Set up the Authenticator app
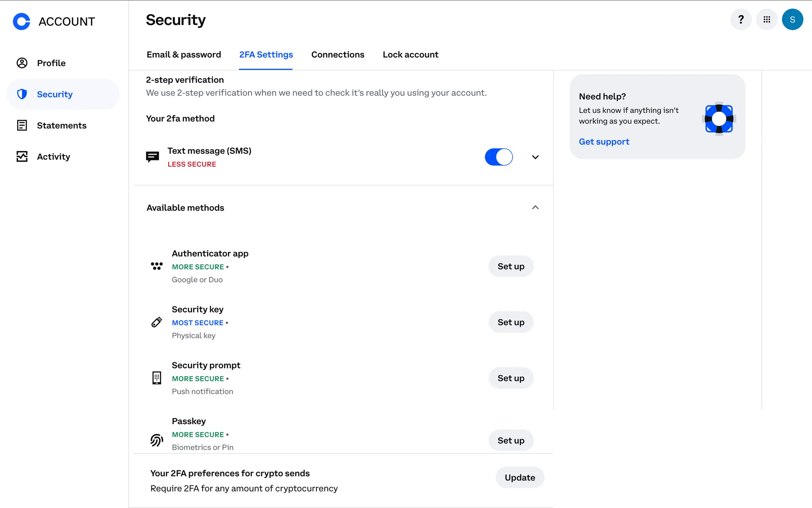 pyautogui.click(x=510, y=266)
